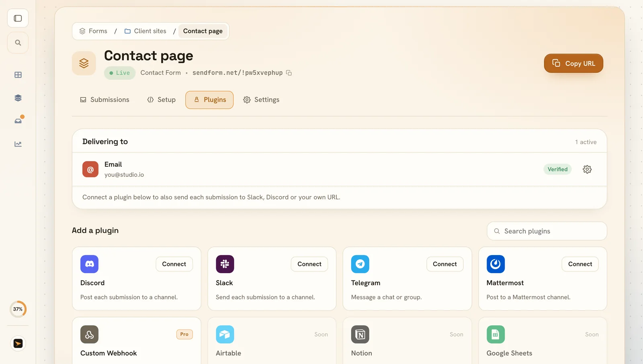Click the Slack logo icon
The height and width of the screenshot is (364, 643).
[x=225, y=264]
